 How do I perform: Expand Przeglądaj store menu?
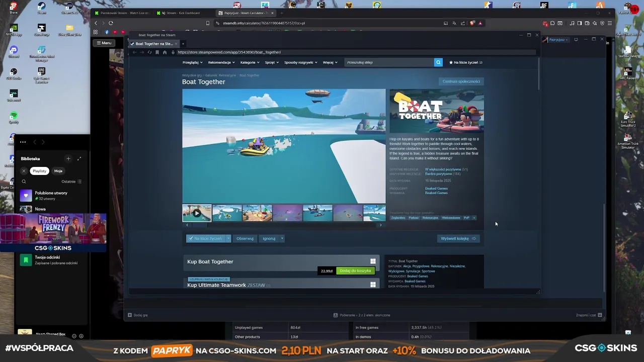(x=192, y=62)
